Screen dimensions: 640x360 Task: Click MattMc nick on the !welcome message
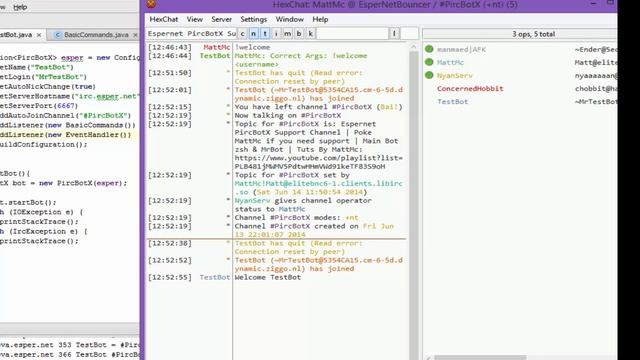point(217,47)
